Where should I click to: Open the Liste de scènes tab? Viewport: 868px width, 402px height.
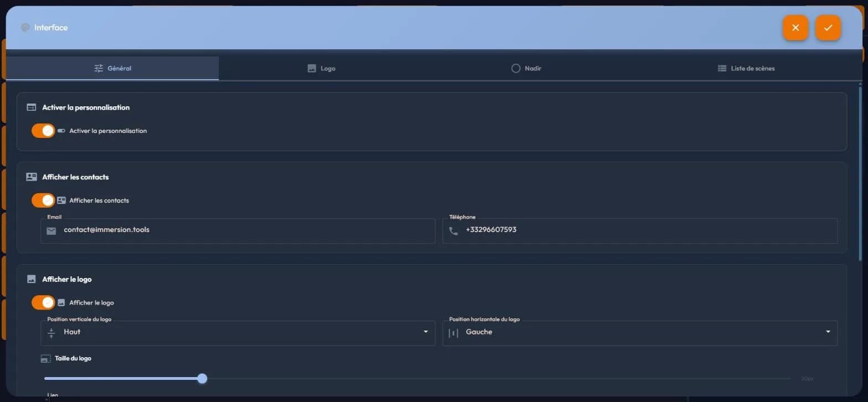(746, 68)
